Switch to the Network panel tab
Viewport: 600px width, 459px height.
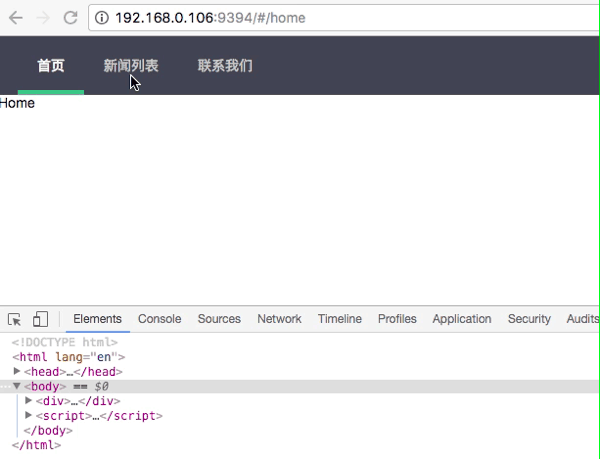(279, 319)
